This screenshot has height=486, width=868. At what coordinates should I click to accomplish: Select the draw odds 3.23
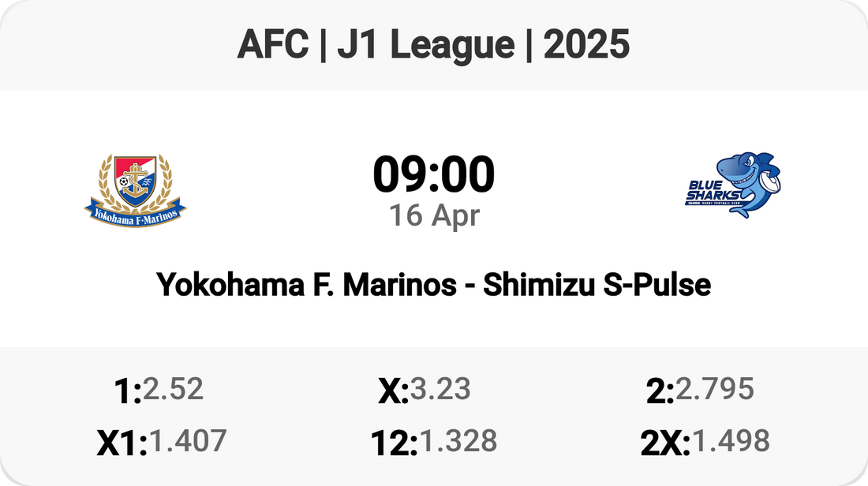click(440, 389)
